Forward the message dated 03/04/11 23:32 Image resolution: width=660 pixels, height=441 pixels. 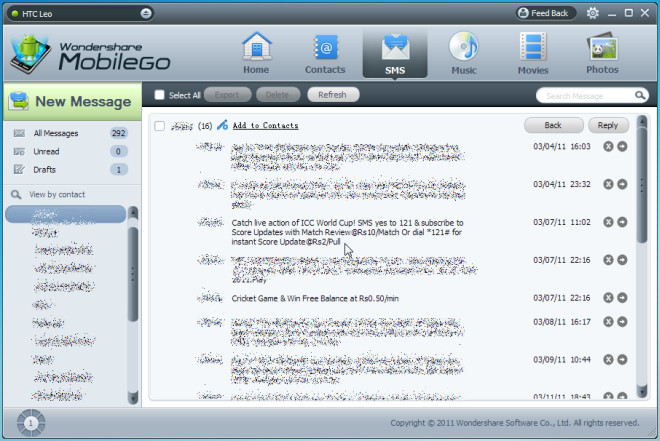click(622, 184)
